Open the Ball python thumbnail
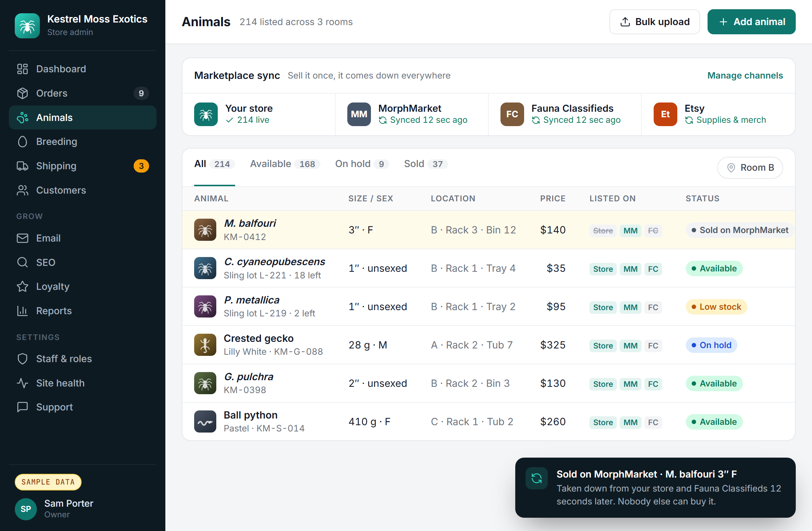 pyautogui.click(x=205, y=421)
